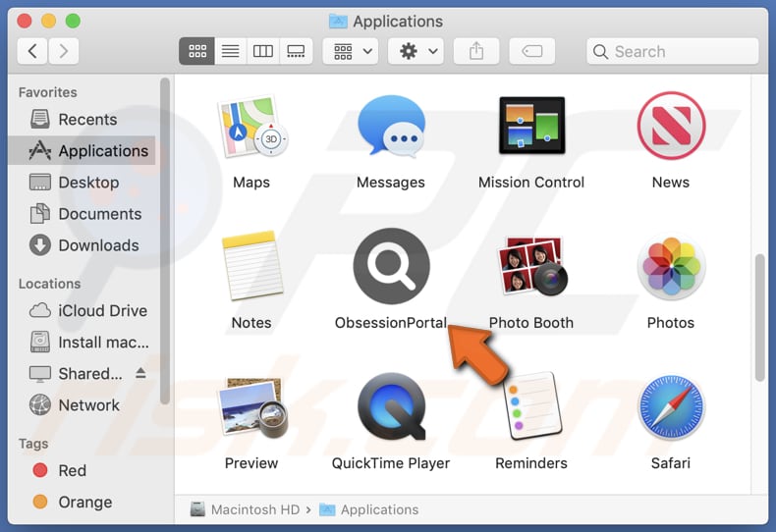Click the Search field

tap(672, 51)
